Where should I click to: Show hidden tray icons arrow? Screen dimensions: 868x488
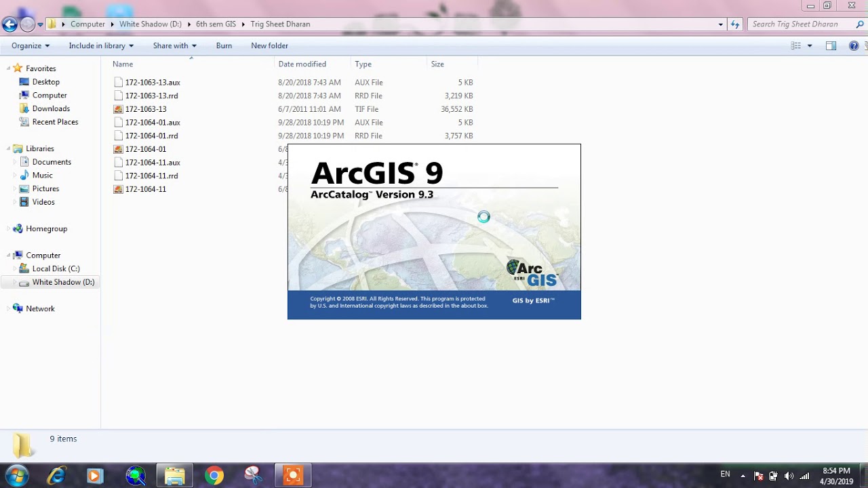coord(743,476)
